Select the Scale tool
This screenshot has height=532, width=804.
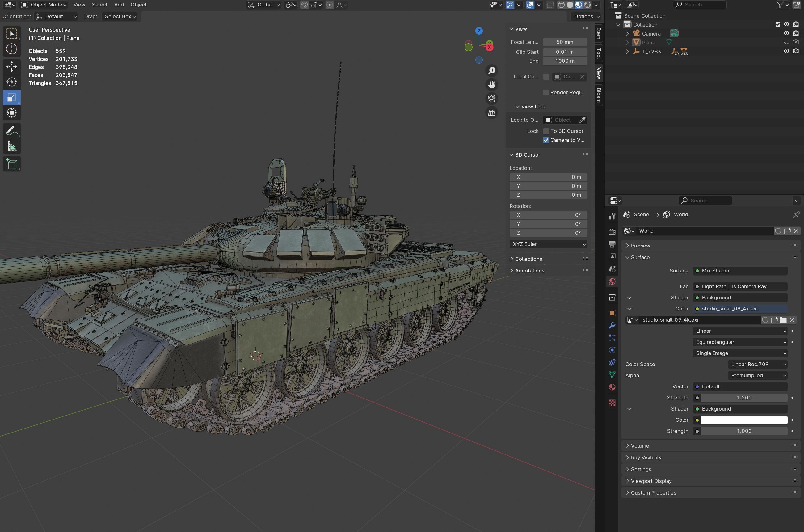coord(11,98)
